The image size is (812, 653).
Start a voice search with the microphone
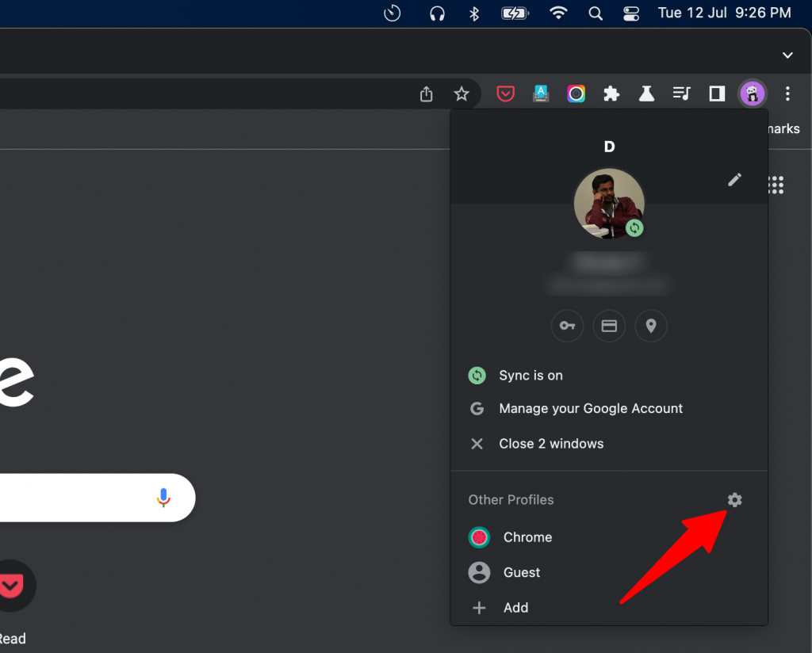coord(164,498)
